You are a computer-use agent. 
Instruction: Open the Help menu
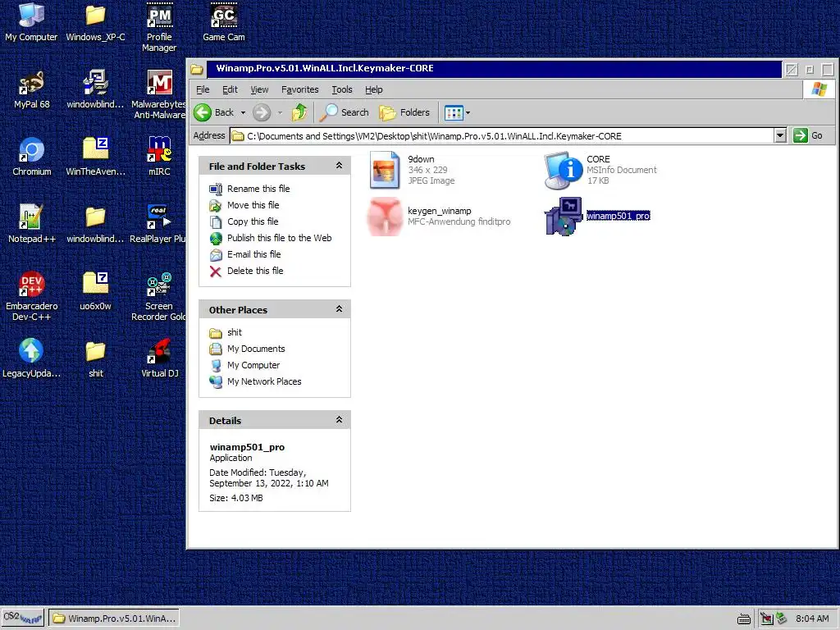point(373,89)
